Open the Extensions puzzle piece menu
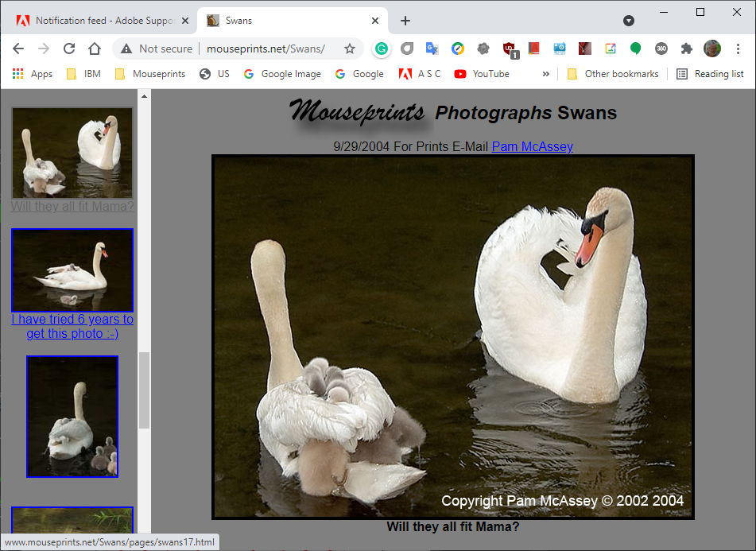756x551 pixels. [687, 49]
